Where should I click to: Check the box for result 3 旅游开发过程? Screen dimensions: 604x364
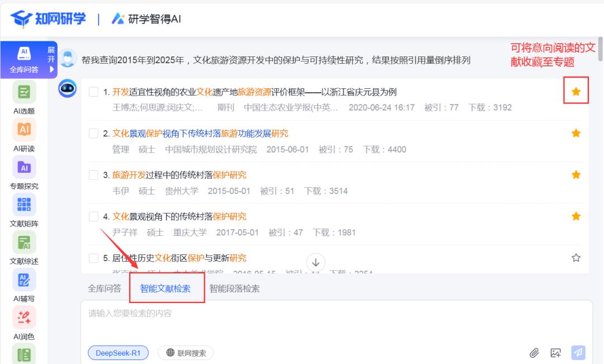point(93,175)
